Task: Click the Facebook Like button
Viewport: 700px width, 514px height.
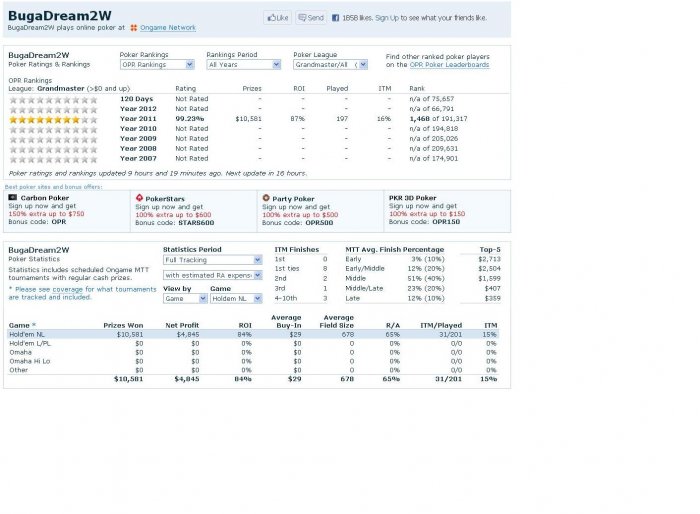Action: (277, 18)
